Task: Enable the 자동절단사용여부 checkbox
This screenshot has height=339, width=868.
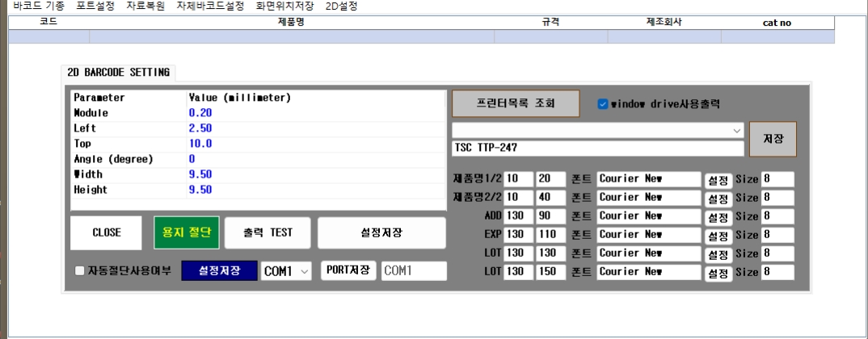Action: 79,271
